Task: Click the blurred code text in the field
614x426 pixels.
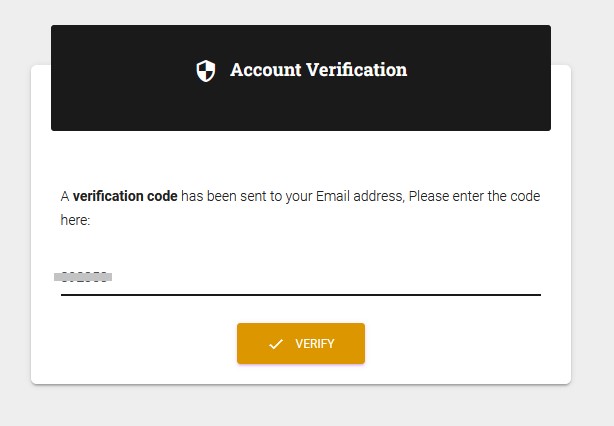Action: coord(83,277)
